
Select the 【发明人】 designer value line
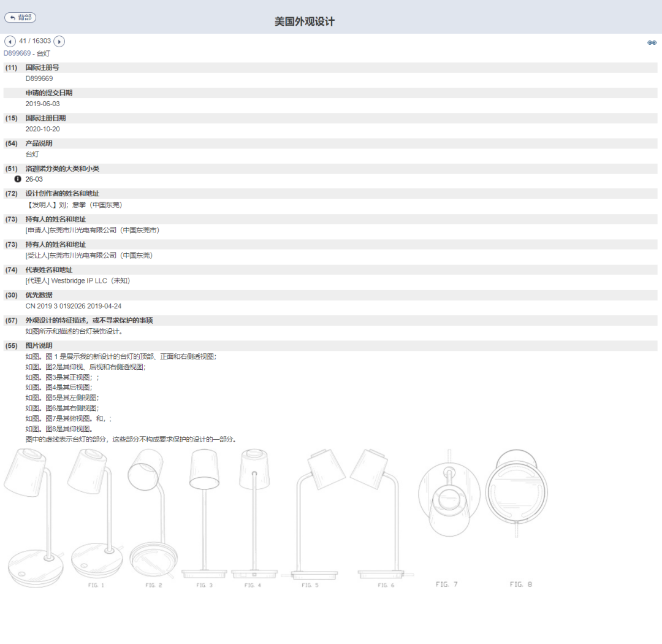pyautogui.click(x=74, y=205)
